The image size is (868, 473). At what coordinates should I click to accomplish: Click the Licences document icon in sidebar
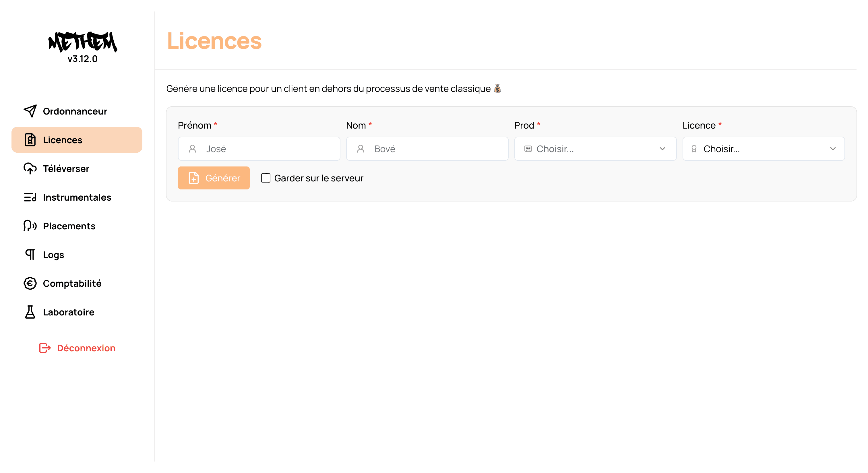[x=30, y=140]
